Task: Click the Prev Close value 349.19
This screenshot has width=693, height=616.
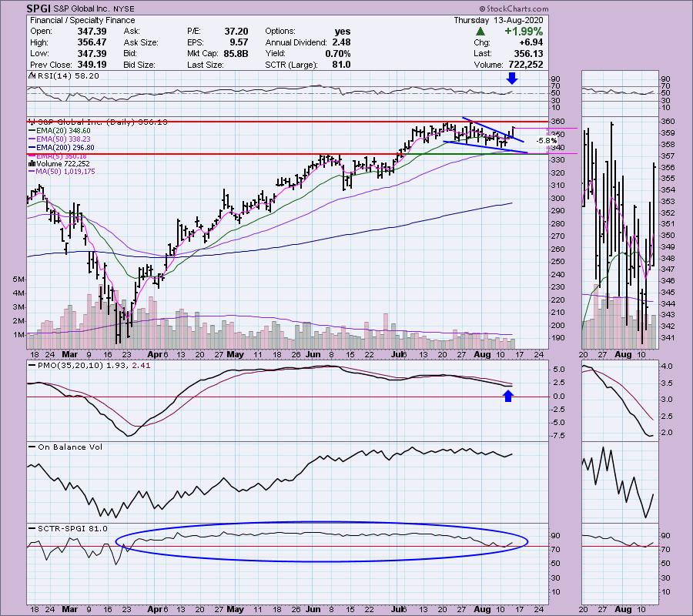Action: 92,65
